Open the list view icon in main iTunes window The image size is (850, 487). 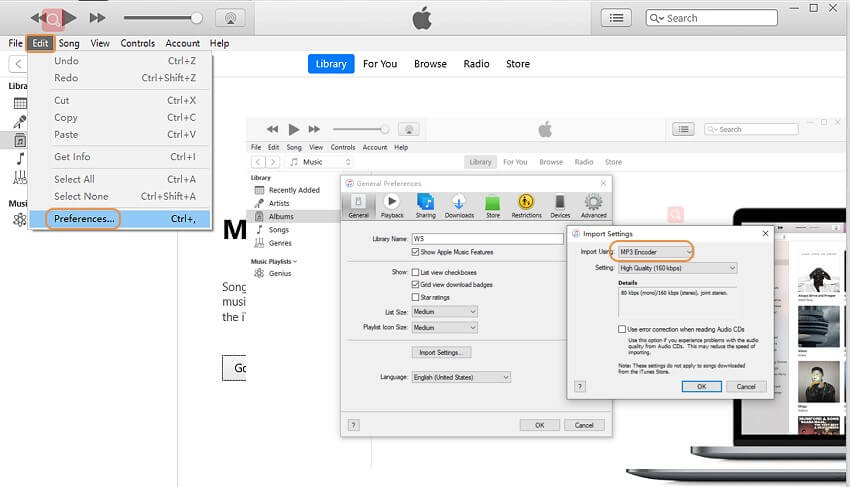pyautogui.click(x=616, y=18)
